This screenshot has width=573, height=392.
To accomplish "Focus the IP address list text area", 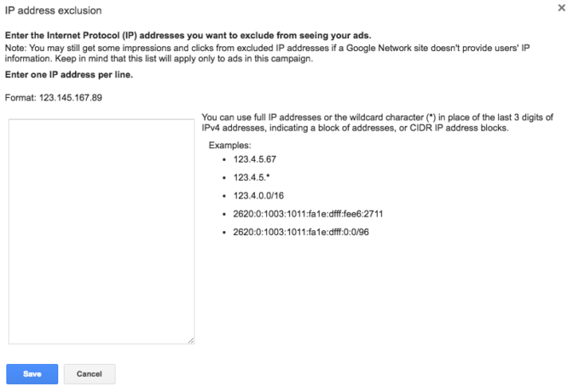I will click(x=101, y=232).
